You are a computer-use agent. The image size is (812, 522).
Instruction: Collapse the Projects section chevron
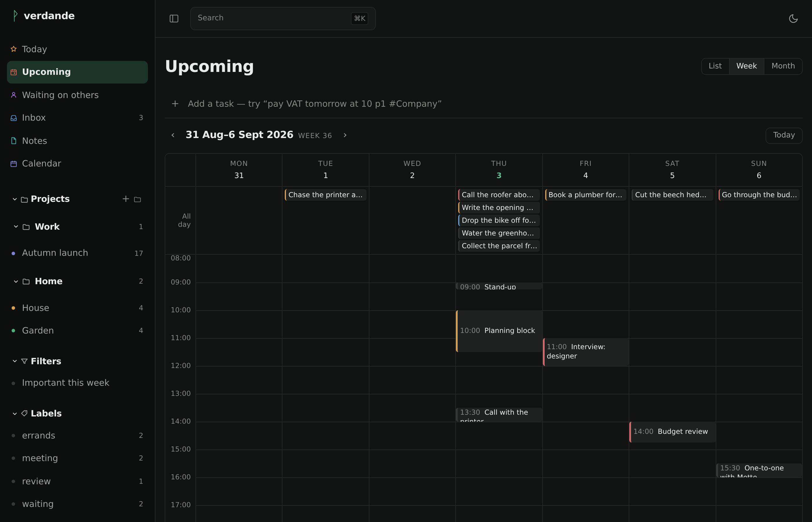[x=14, y=199]
